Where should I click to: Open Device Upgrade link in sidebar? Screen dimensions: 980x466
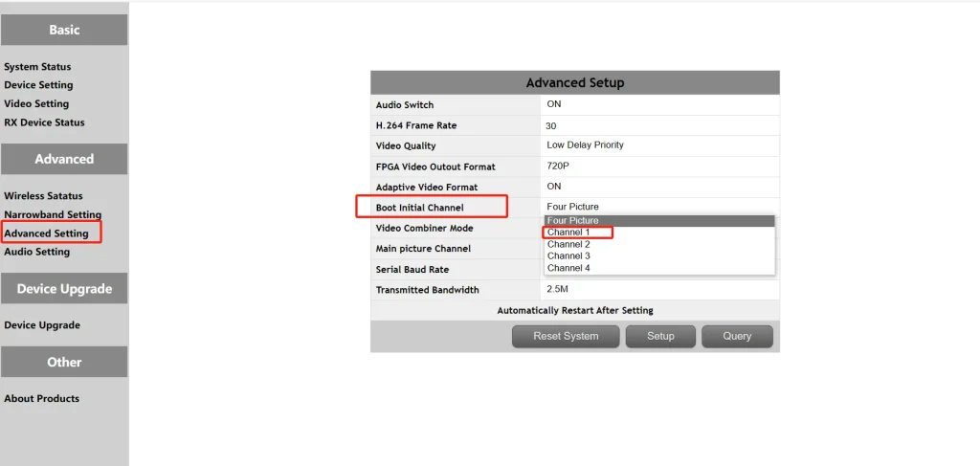pyautogui.click(x=42, y=325)
